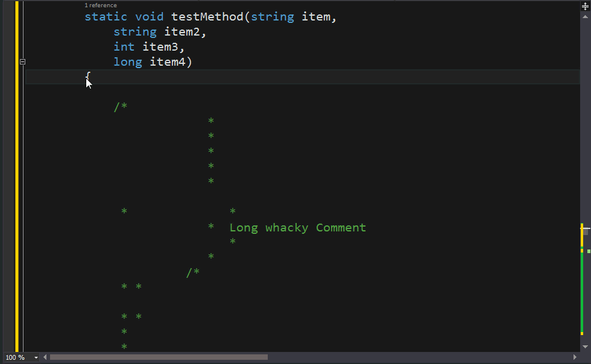
Task: Click the "int" type keyword
Action: click(124, 47)
